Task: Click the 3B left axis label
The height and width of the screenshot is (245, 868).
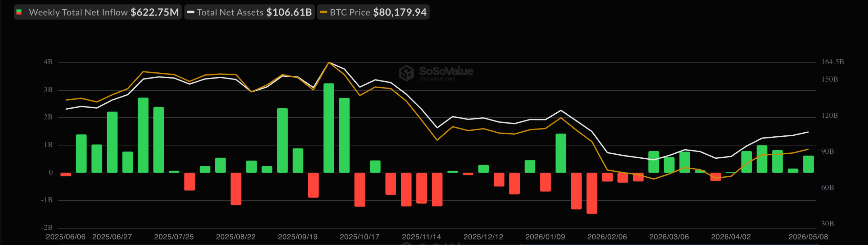Action: [48, 90]
